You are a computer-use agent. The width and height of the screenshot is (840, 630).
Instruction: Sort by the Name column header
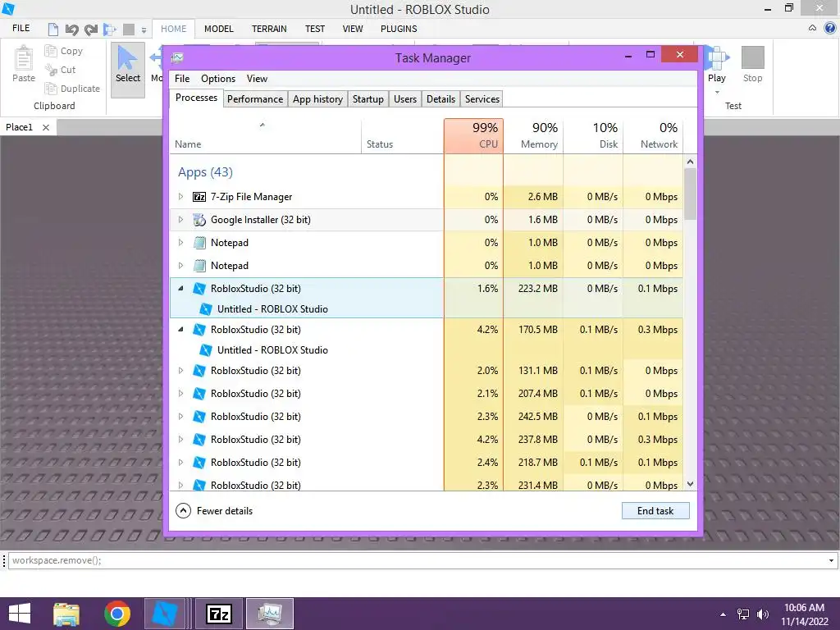click(x=265, y=136)
